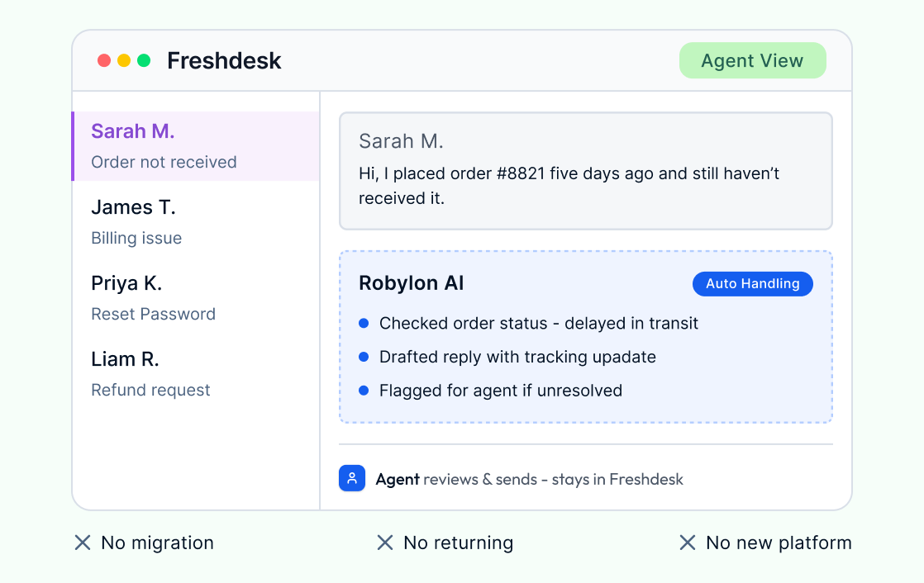Open the Agent View button
The height and width of the screenshot is (583, 924).
[753, 60]
